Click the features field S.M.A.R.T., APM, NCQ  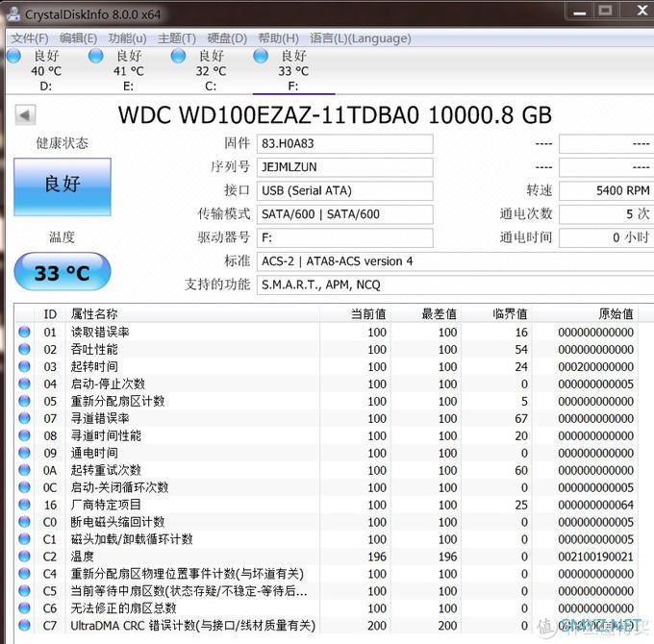[x=455, y=285]
